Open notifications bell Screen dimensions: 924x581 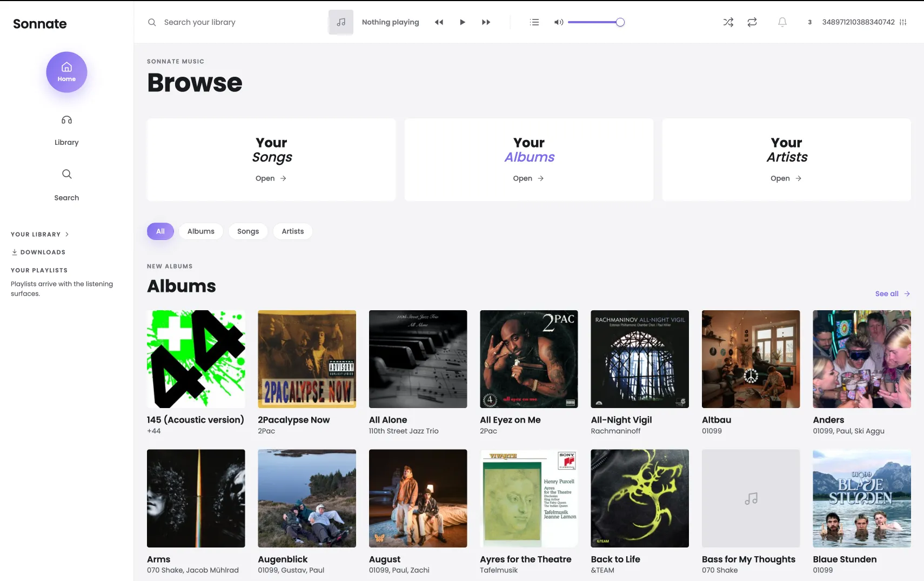pos(782,22)
